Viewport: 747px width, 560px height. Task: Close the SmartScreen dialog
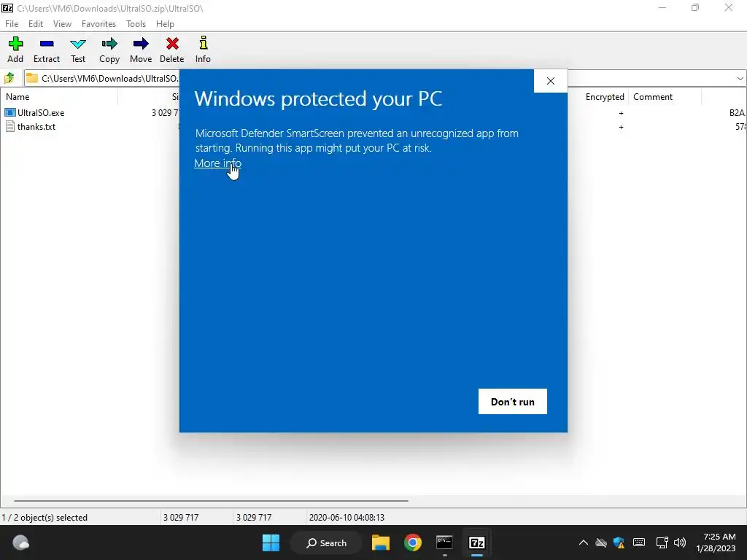click(551, 81)
